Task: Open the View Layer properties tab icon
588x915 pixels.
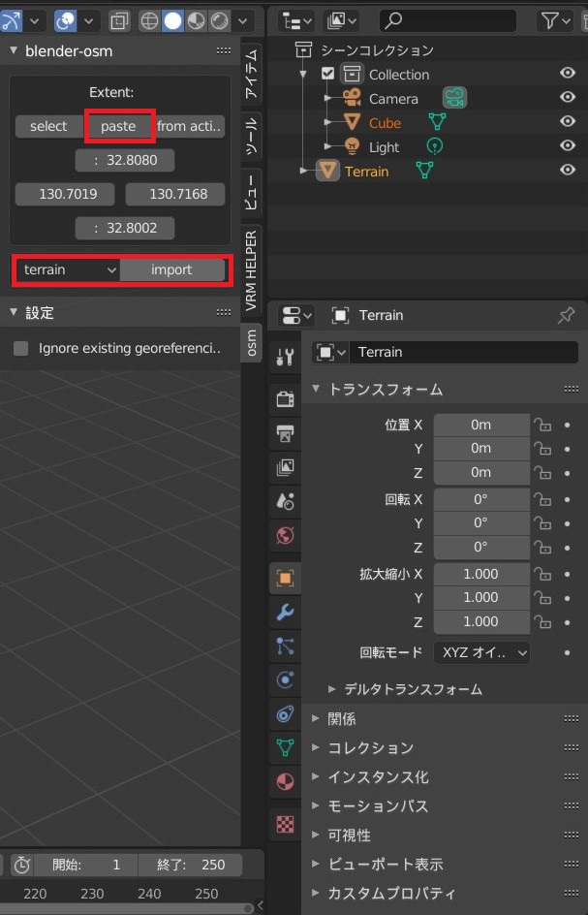Action: (x=285, y=467)
